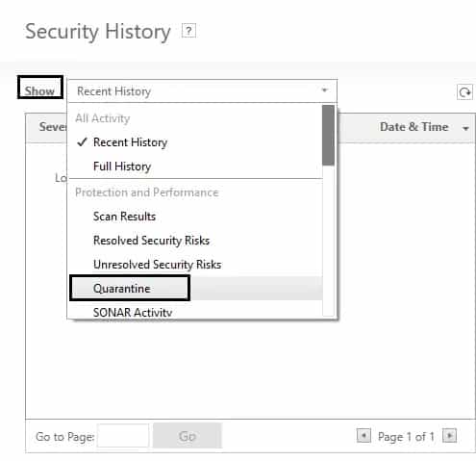Click the Go to Page input field
The height and width of the screenshot is (461, 476).
pos(123,436)
